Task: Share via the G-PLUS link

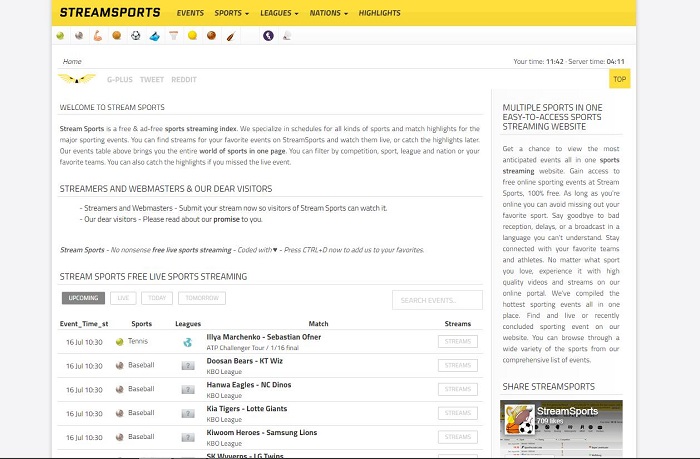Action: (x=120, y=79)
